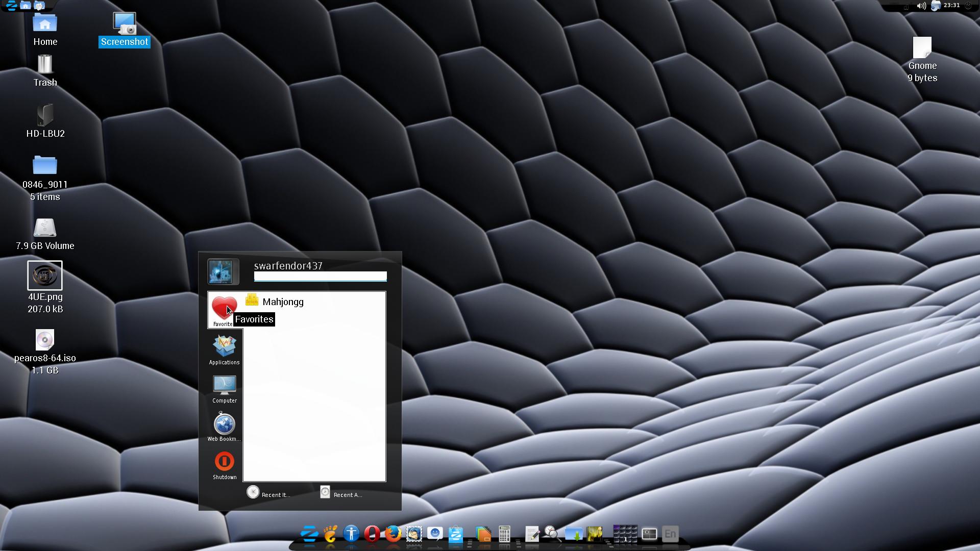The width and height of the screenshot is (980, 551).
Task: Open the calculator from the dock
Action: (x=504, y=534)
